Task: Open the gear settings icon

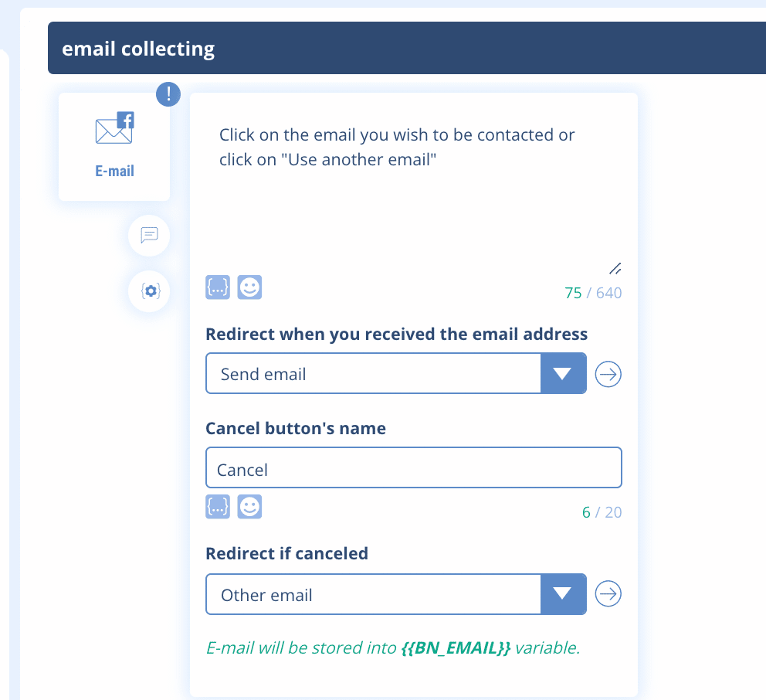Action: [x=149, y=291]
